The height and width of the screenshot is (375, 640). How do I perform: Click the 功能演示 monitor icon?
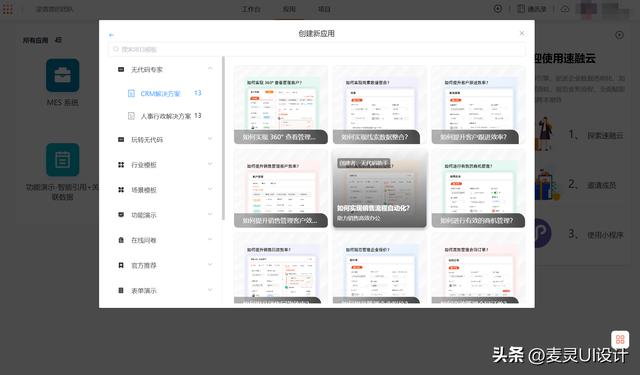click(x=121, y=215)
